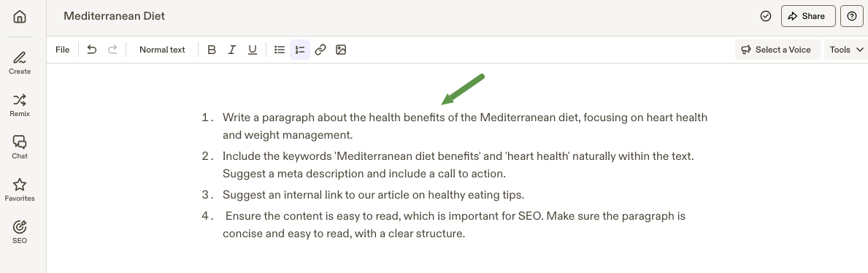The image size is (868, 273).
Task: Open the SEO target section
Action: point(20,231)
